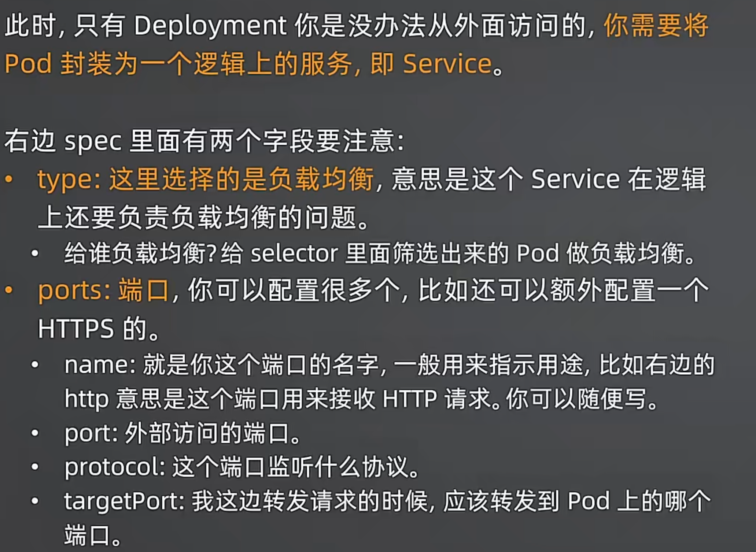Screen dimensions: 756x552
Task: Click the 'name:' sub-bullet label
Action: [x=100, y=365]
